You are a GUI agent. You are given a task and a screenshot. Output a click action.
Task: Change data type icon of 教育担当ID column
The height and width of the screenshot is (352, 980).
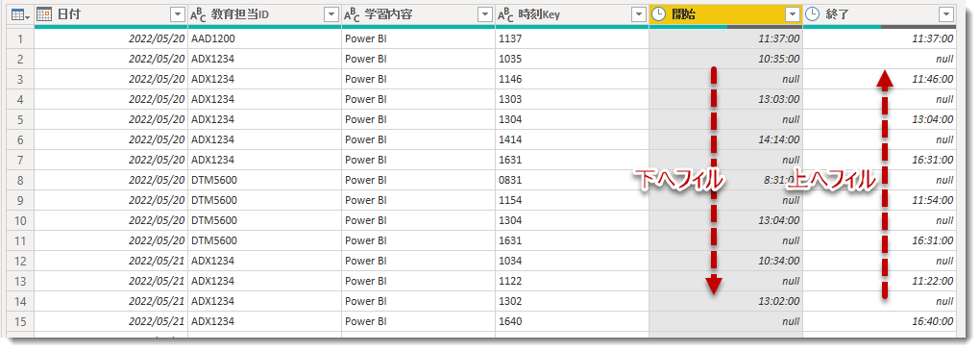click(198, 14)
